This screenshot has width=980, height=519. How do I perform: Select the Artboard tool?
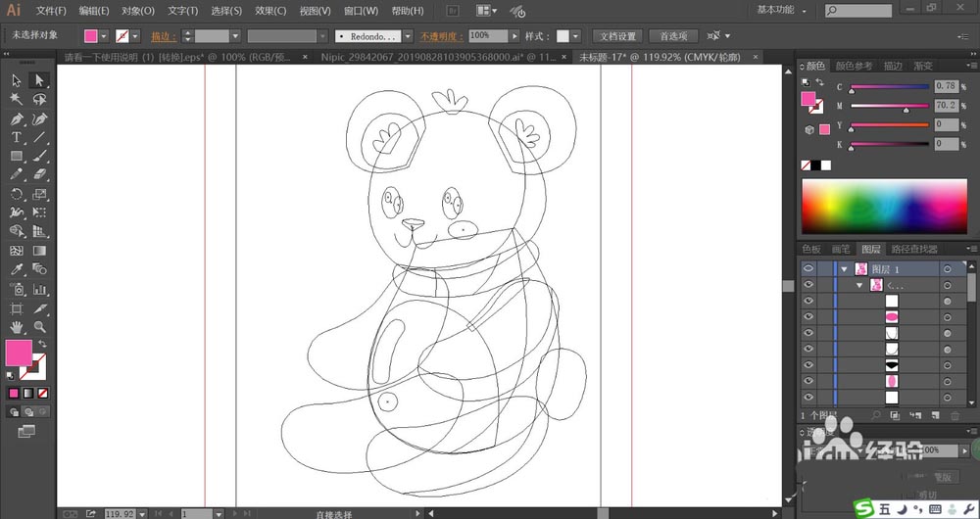click(x=17, y=308)
